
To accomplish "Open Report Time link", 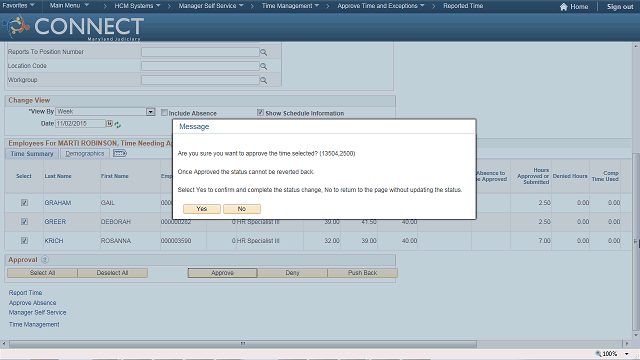I will [x=25, y=293].
